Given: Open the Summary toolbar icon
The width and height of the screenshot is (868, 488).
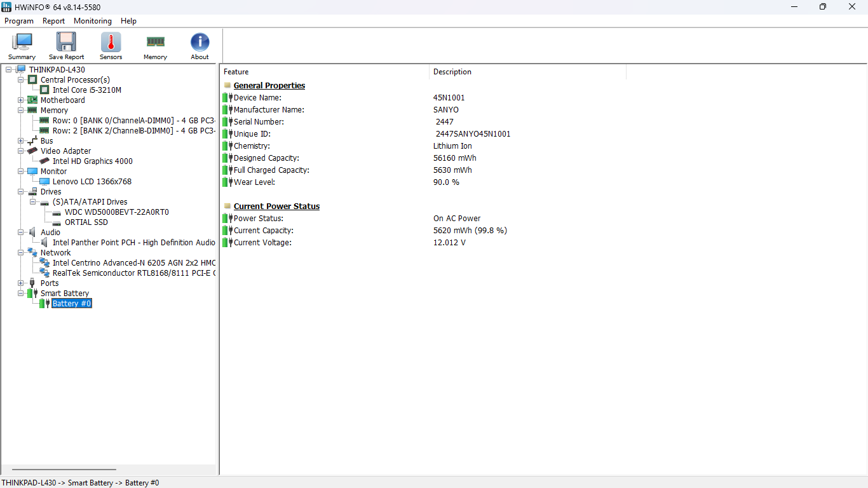Looking at the screenshot, I should pyautogui.click(x=22, y=42).
